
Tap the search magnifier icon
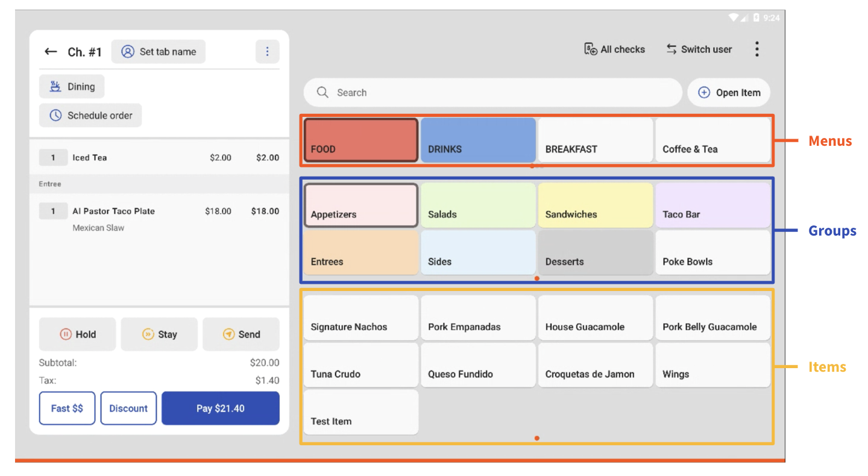(x=322, y=92)
